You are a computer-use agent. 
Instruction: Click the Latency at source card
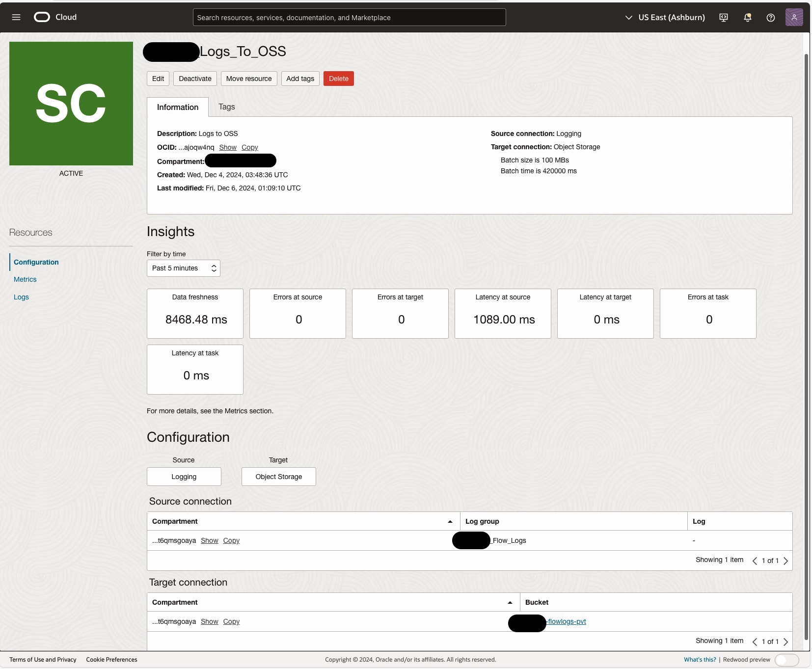(503, 314)
